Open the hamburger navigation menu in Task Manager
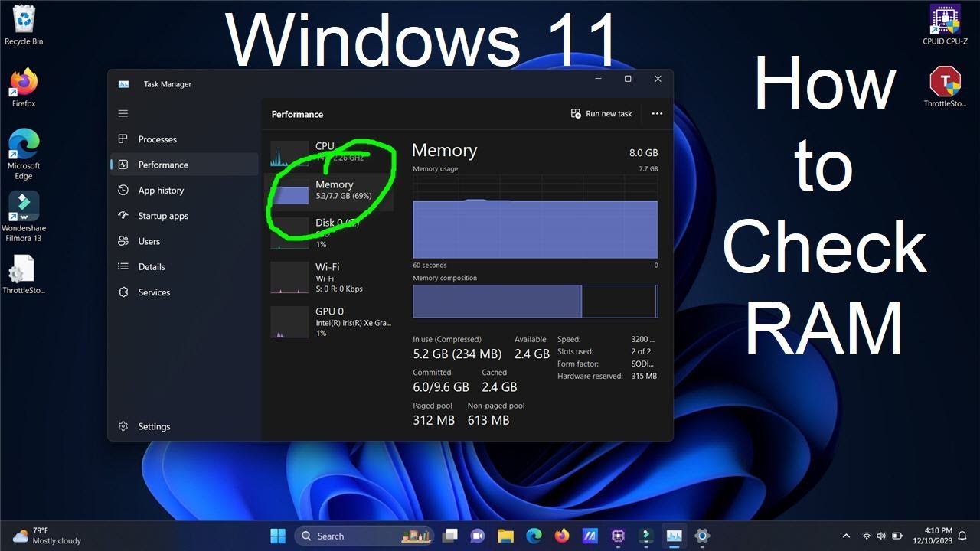980x551 pixels. point(123,113)
